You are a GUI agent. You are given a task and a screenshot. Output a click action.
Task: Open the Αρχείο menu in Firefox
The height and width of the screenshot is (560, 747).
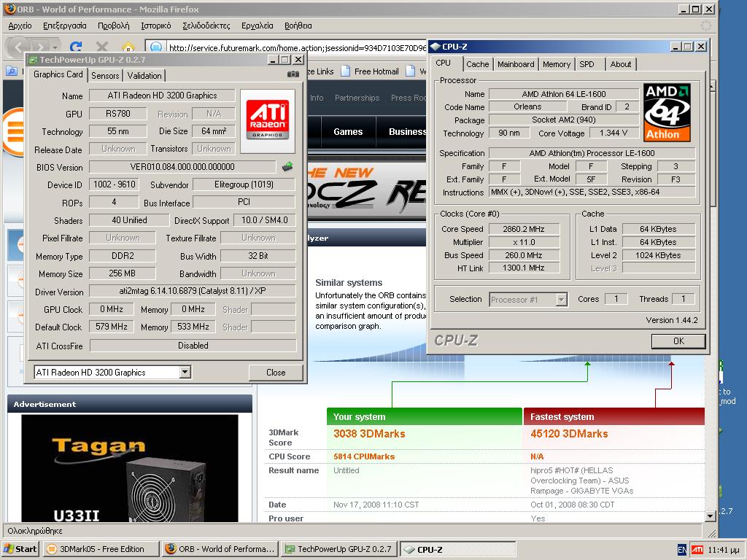(x=20, y=26)
